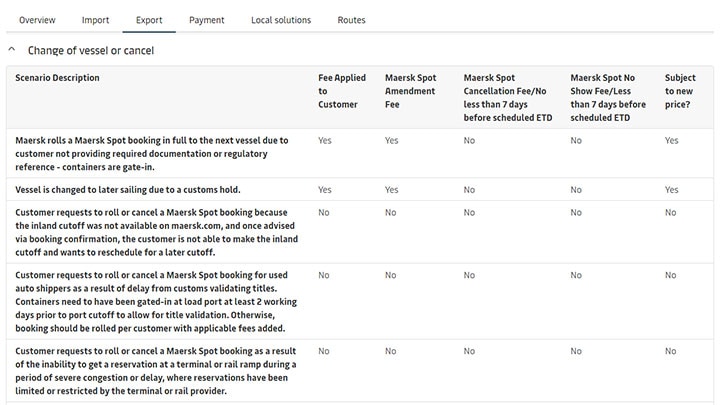
Task: Click Amendment Fee 'Yes' in customs hold row
Action: tap(391, 190)
